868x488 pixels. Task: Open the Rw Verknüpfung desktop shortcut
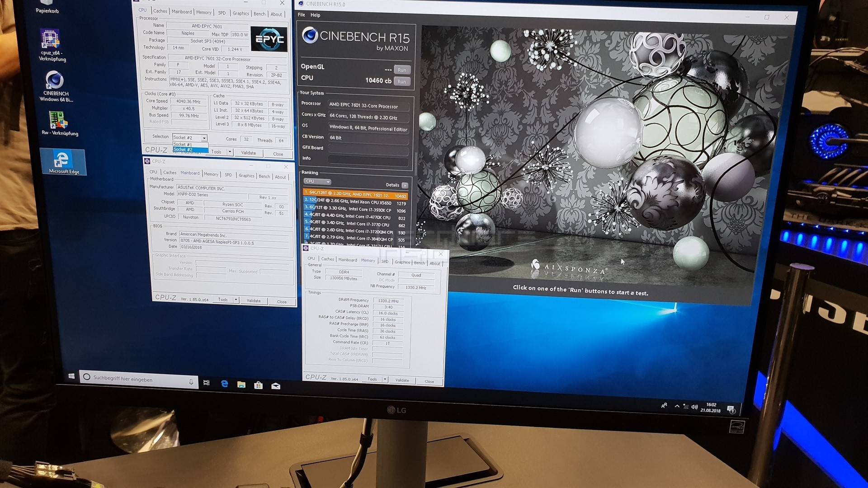(59, 123)
